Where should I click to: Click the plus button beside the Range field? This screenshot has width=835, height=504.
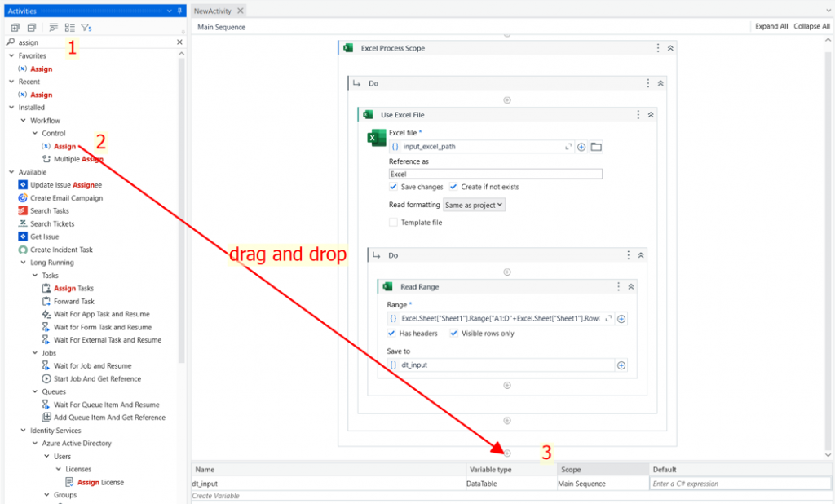[621, 319]
